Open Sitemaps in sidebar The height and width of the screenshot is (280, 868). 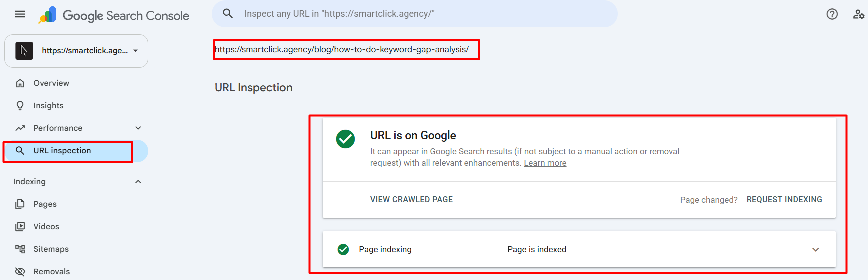point(51,249)
